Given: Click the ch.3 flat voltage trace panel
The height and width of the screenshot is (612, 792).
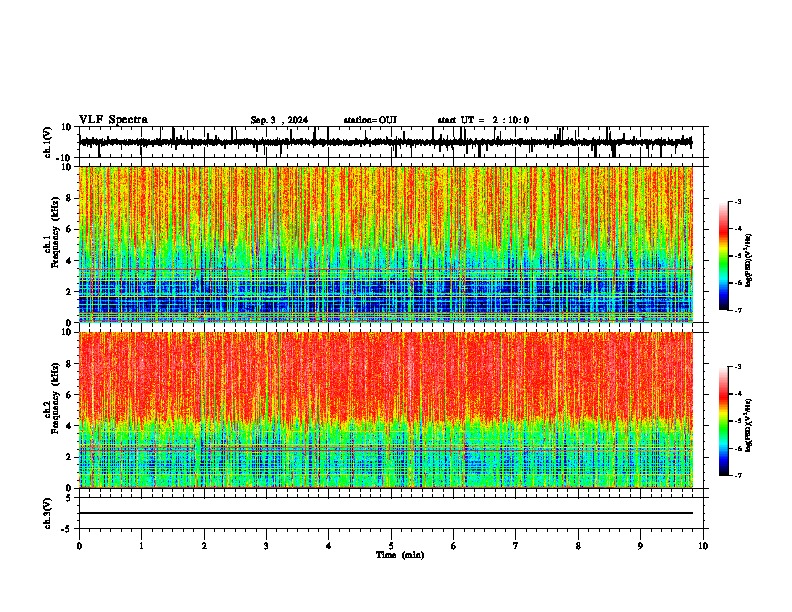Looking at the screenshot, I should tap(391, 513).
